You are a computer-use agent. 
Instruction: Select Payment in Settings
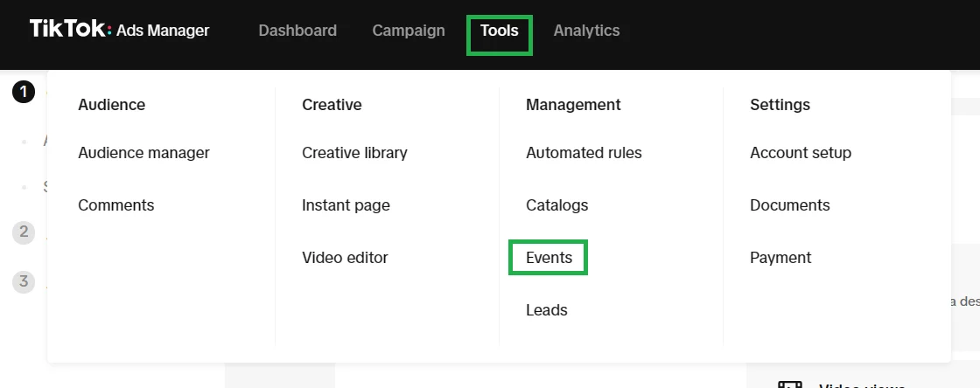(780, 258)
